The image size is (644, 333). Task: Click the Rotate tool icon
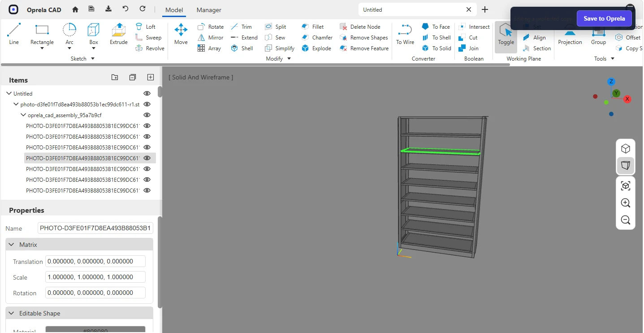click(x=201, y=27)
